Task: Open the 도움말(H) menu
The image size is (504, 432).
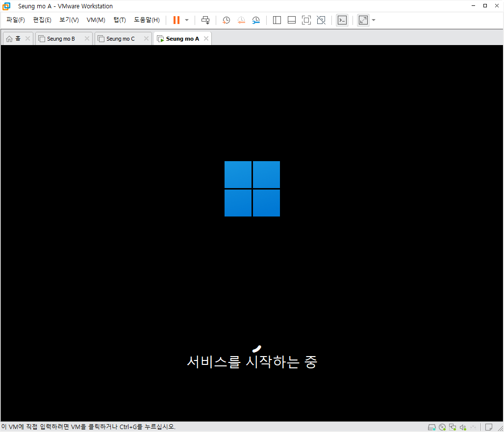Action: (147, 20)
